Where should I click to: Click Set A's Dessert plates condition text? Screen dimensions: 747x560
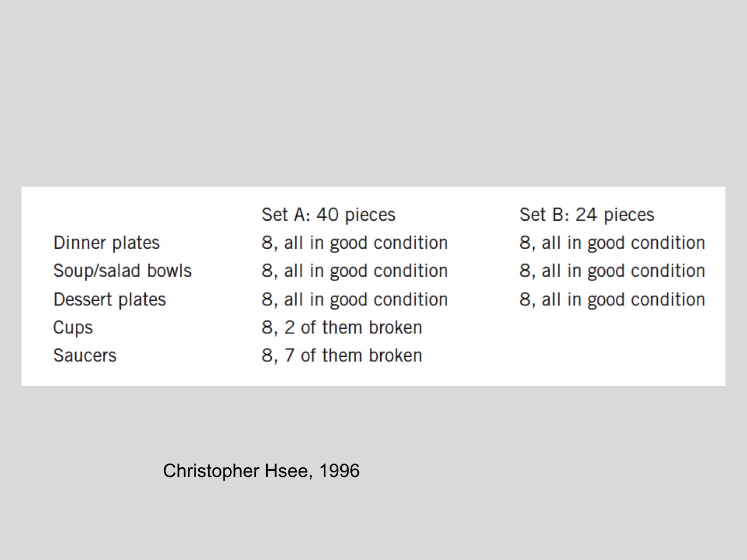[354, 299]
